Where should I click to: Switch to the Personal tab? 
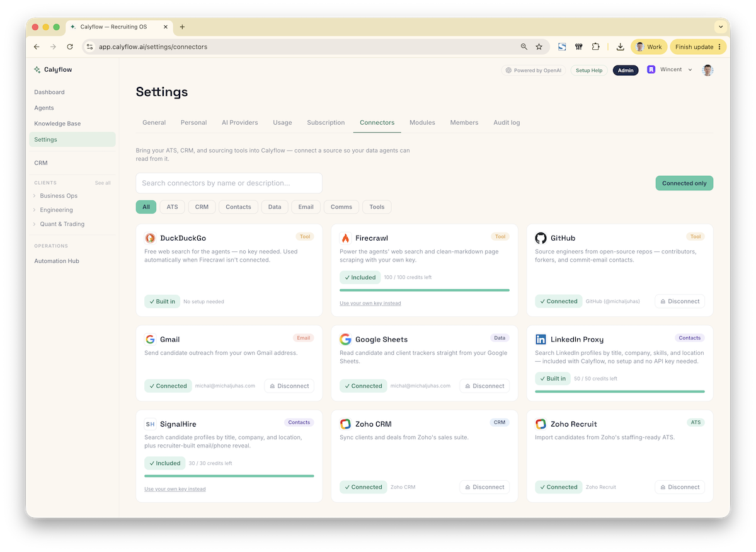193,123
